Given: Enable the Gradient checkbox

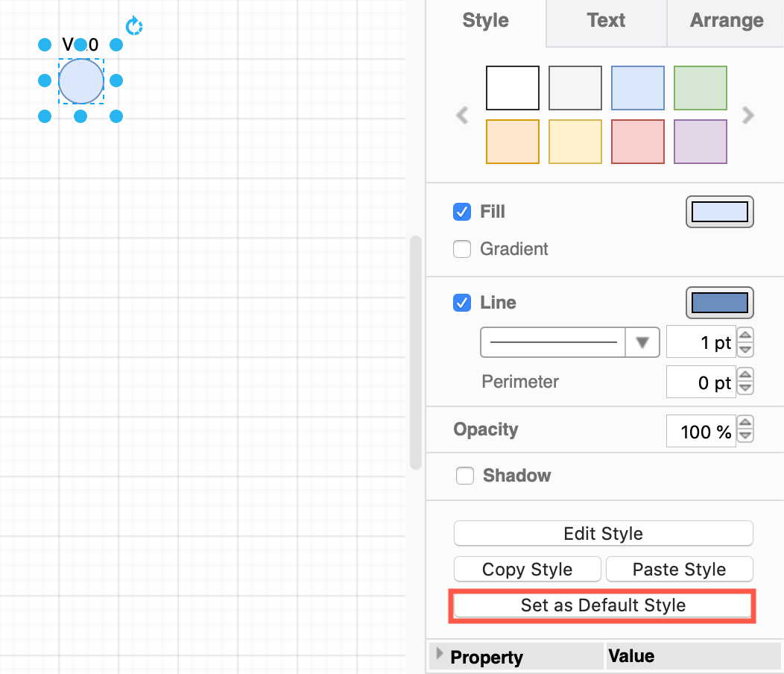Looking at the screenshot, I should click(x=462, y=250).
